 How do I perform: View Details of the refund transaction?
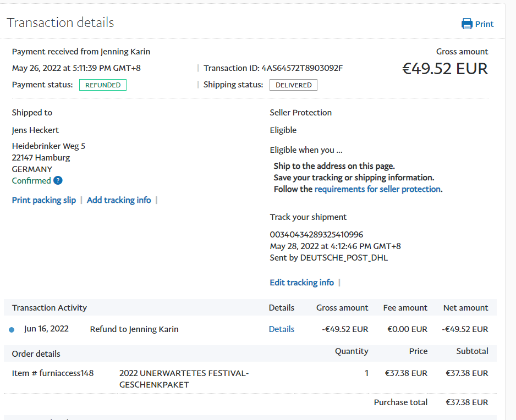tap(281, 329)
